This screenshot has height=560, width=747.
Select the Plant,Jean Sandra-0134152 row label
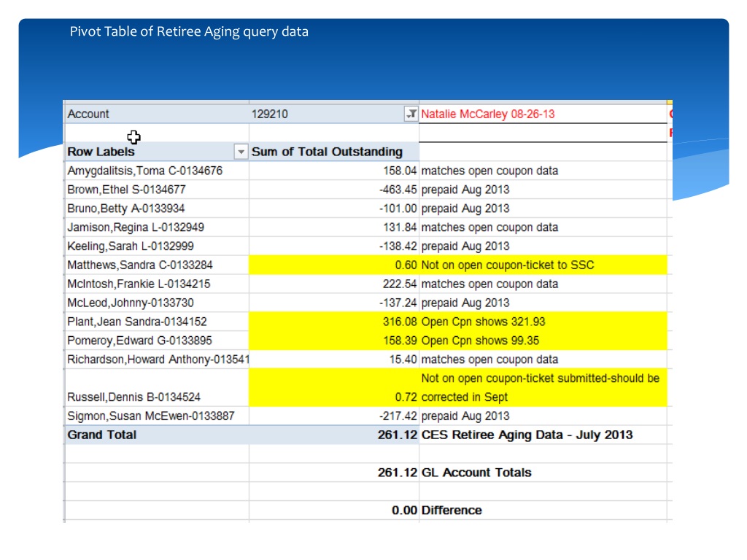pos(137,322)
